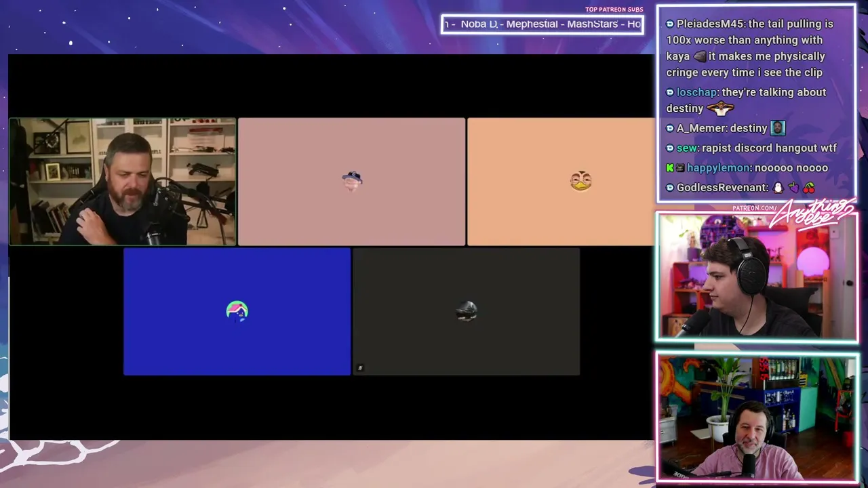Click the emote after loschap's destiny message
The width and height of the screenshot is (868, 488).
(x=720, y=108)
